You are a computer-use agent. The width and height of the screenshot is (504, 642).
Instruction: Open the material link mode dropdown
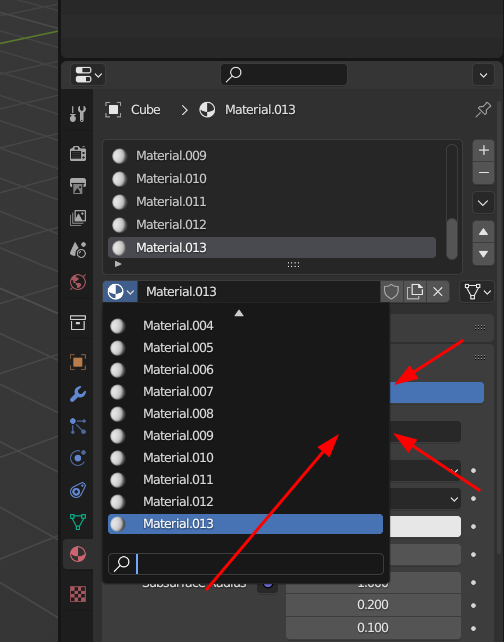[477, 292]
